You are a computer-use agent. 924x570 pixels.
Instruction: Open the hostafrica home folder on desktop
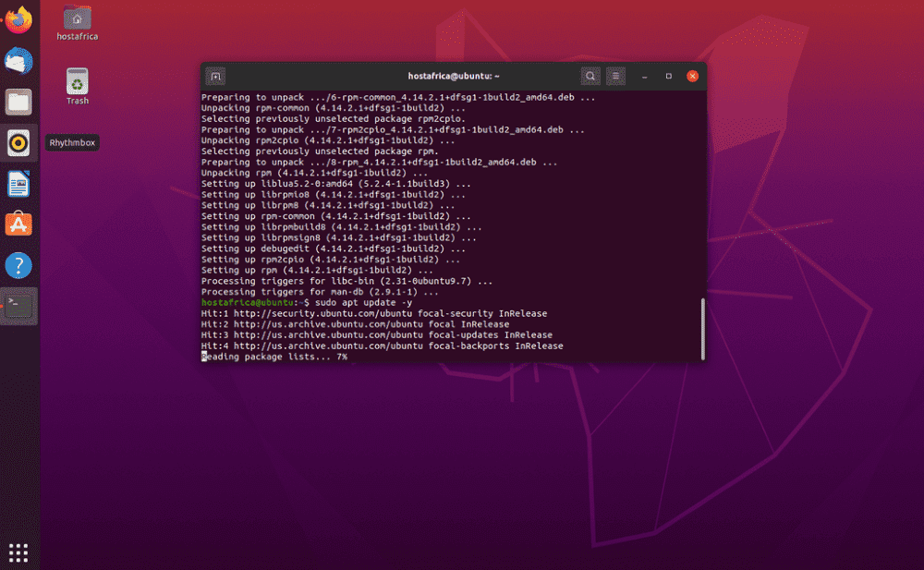coord(77,18)
